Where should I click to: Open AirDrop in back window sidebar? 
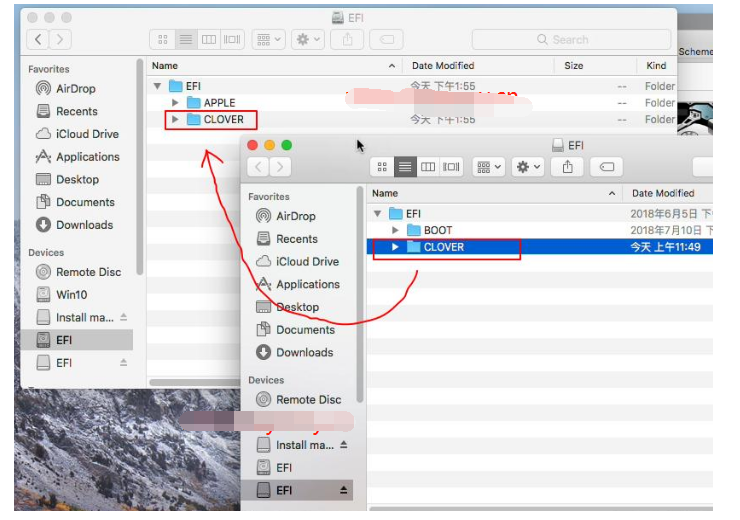click(76, 89)
